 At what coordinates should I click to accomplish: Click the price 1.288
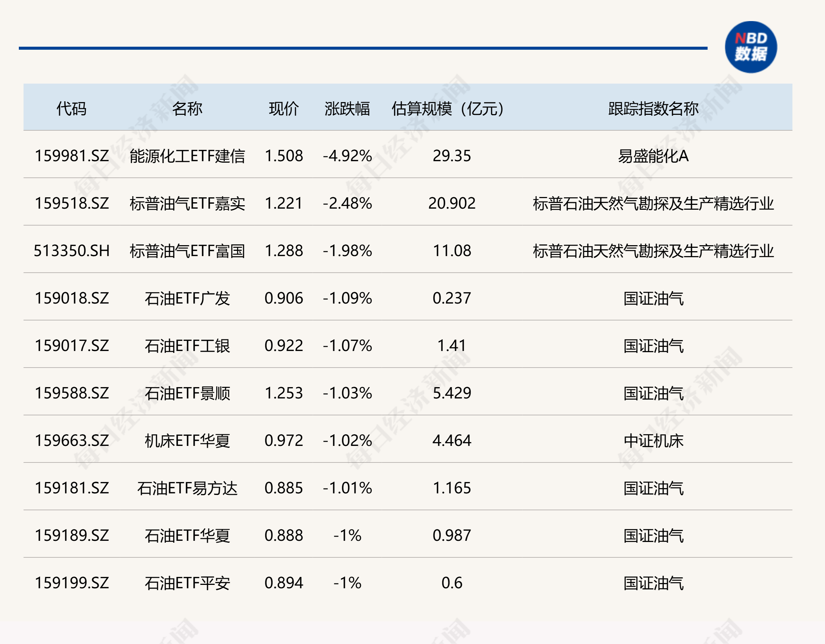284,251
